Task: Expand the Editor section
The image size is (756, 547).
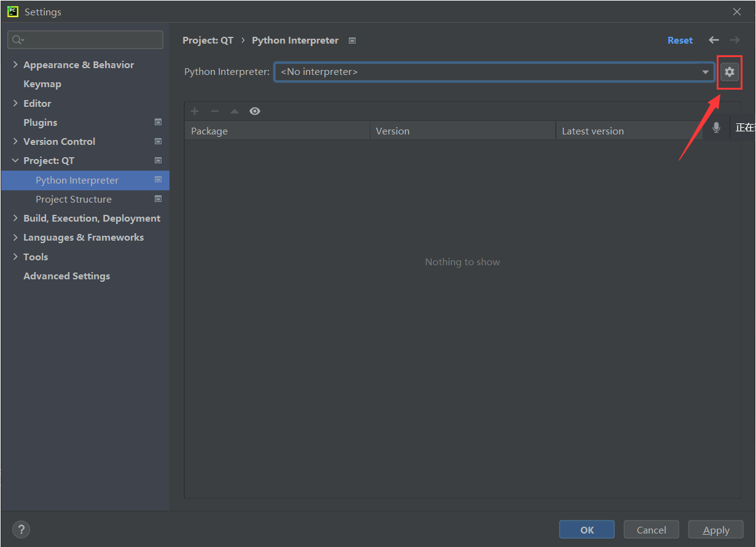Action: click(x=15, y=103)
